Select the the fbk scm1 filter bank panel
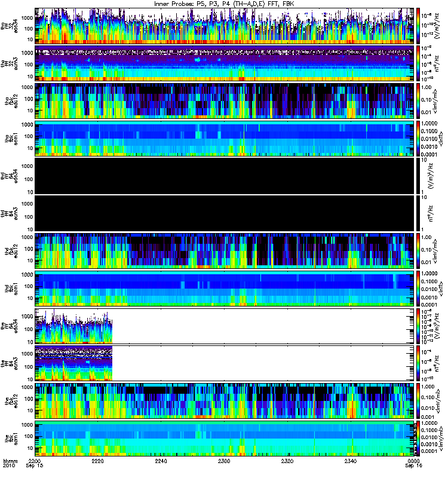This screenshot has height=478, width=448. coord(225,439)
